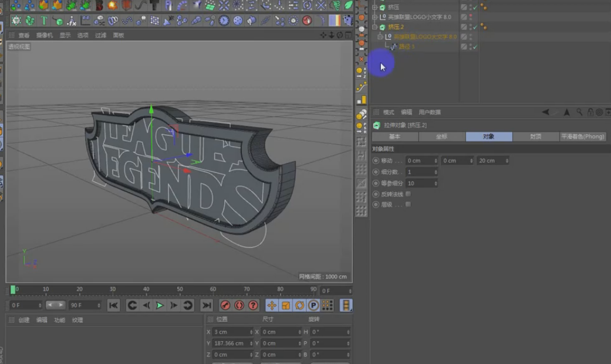
Task: Open the 摄像机 viewport menu
Action: 45,35
